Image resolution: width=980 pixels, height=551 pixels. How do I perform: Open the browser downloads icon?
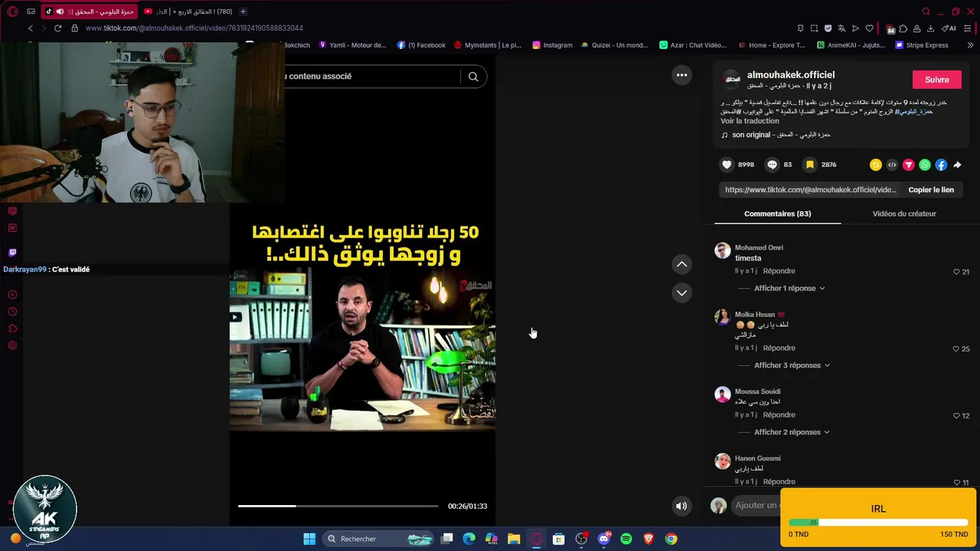(x=930, y=28)
